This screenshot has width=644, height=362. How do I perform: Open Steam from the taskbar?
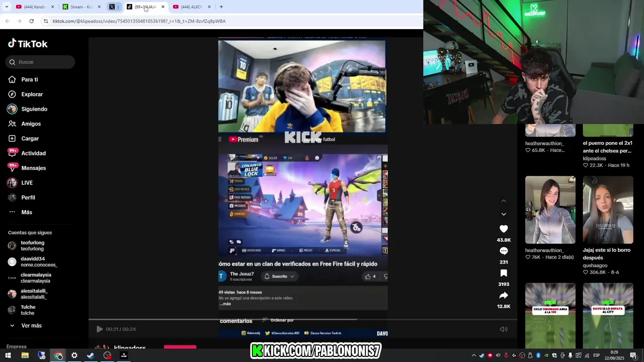[x=91, y=355]
